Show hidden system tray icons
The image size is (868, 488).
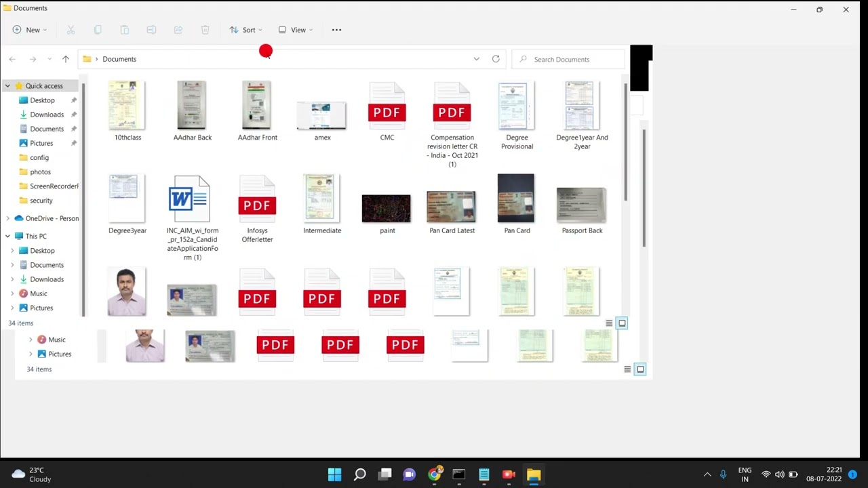point(707,474)
